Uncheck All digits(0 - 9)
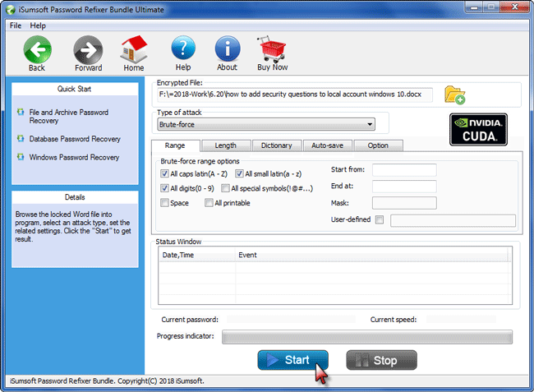Screen dimensions: 534x392 point(164,188)
